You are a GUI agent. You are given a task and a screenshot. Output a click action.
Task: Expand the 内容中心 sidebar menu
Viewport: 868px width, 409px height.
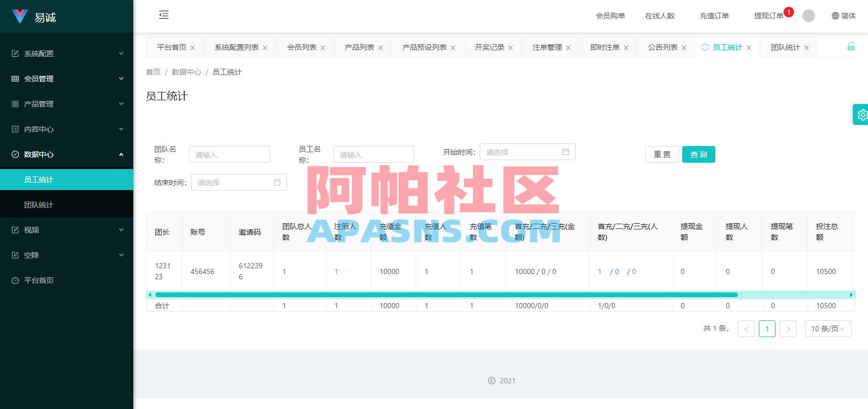(x=67, y=129)
